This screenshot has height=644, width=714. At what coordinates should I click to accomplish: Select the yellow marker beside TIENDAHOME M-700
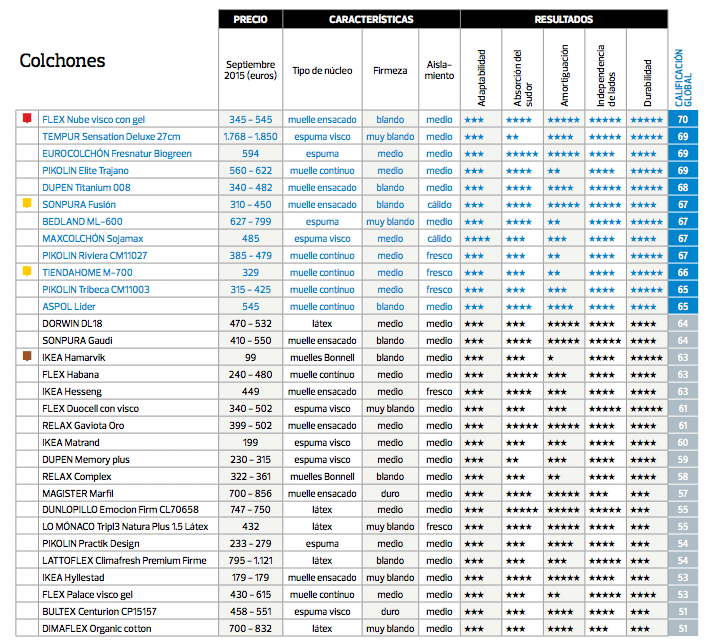tap(27, 272)
